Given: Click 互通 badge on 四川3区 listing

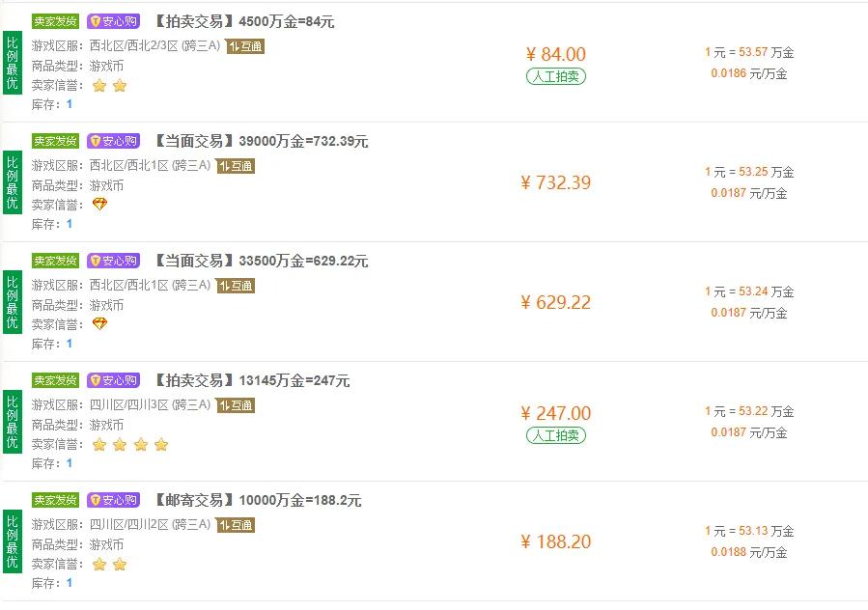Looking at the screenshot, I should 236,405.
